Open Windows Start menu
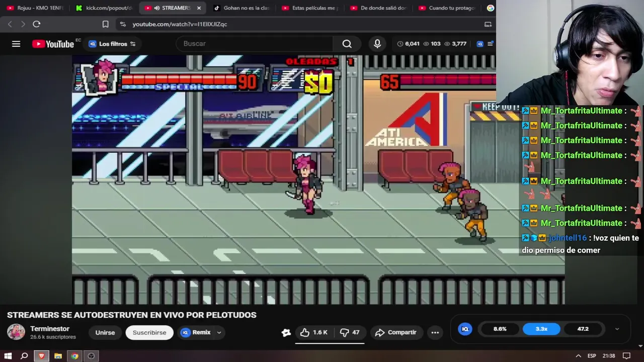Screen dimensions: 644x362 [8, 356]
